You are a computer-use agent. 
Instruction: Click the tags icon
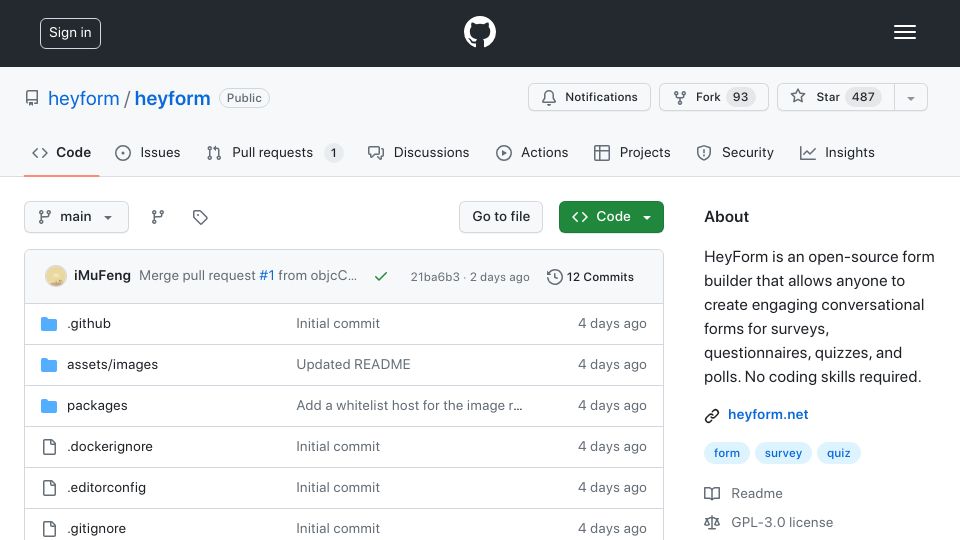(x=200, y=217)
